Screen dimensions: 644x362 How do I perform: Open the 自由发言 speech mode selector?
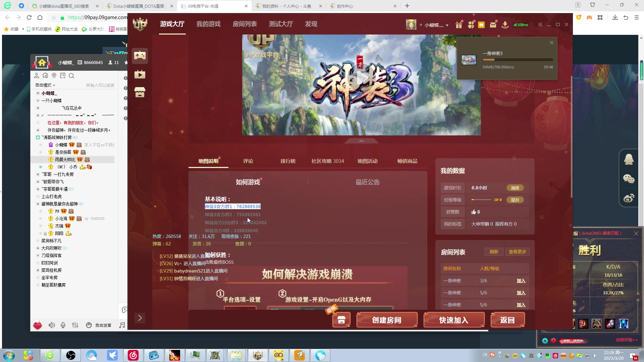pyautogui.click(x=103, y=325)
